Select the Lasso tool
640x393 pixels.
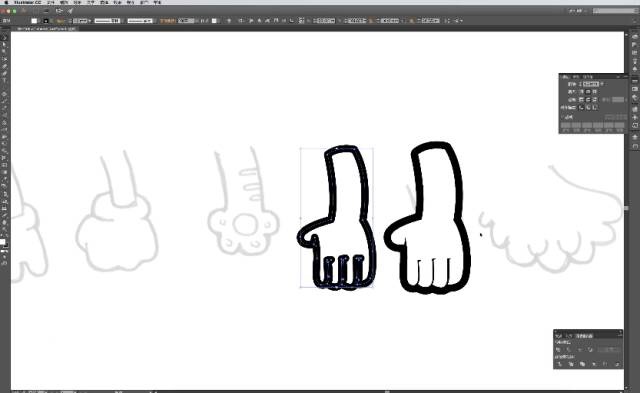[4, 59]
